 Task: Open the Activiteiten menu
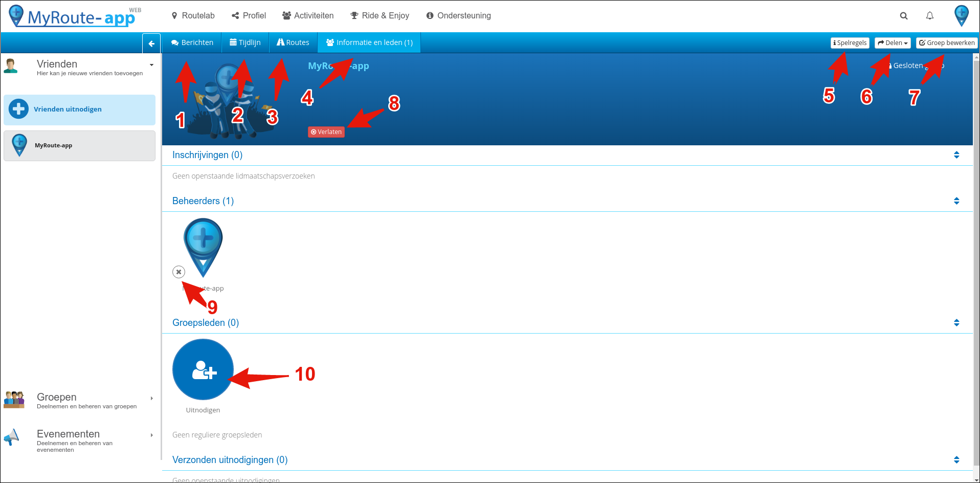pyautogui.click(x=308, y=16)
